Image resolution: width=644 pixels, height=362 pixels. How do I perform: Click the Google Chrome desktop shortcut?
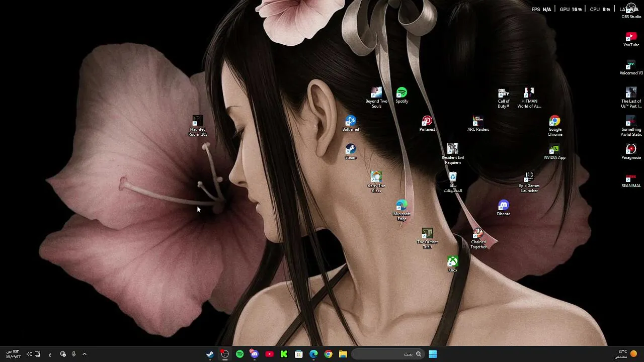point(555,126)
